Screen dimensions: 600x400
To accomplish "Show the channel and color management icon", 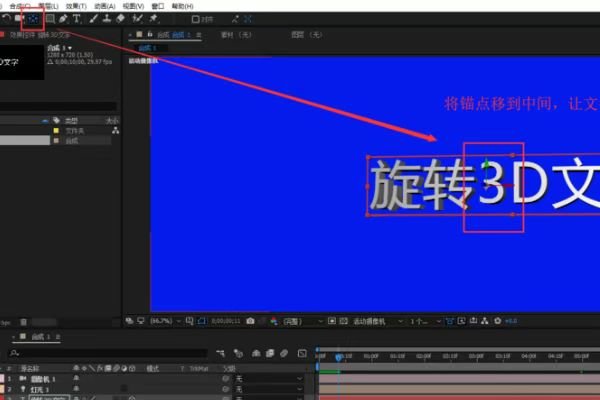I will (x=273, y=321).
